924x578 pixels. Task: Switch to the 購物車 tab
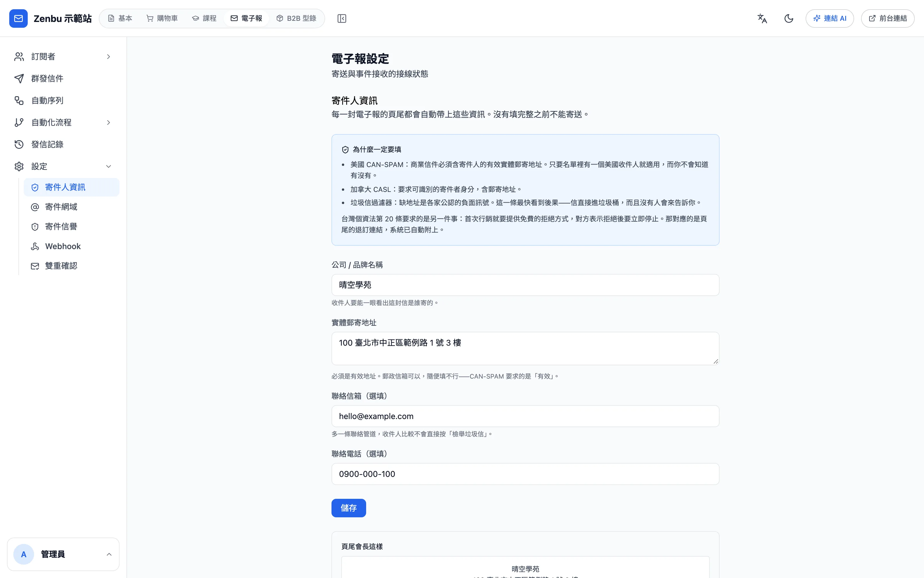point(162,18)
